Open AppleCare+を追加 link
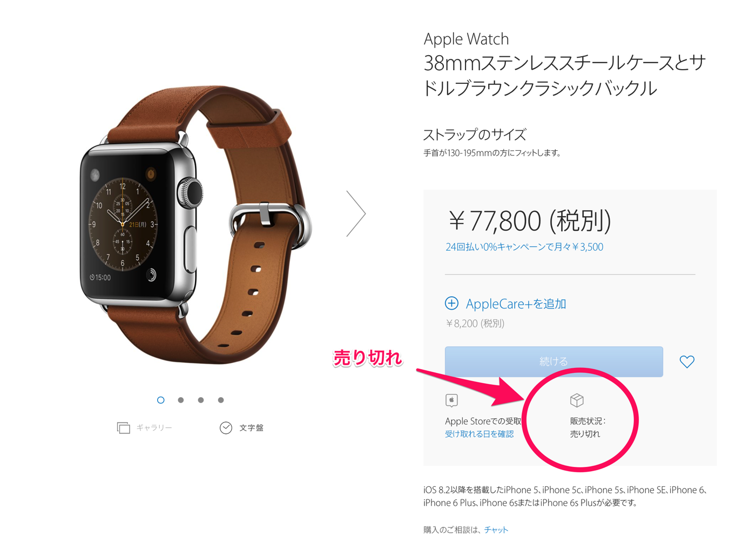Screen dimensions: 756x549 point(516,304)
